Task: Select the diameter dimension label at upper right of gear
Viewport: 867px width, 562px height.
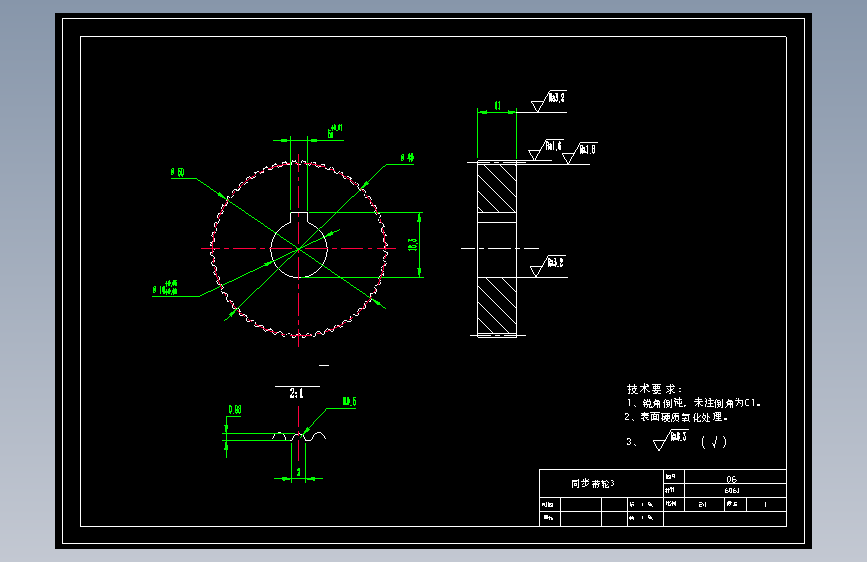Action: [x=408, y=158]
